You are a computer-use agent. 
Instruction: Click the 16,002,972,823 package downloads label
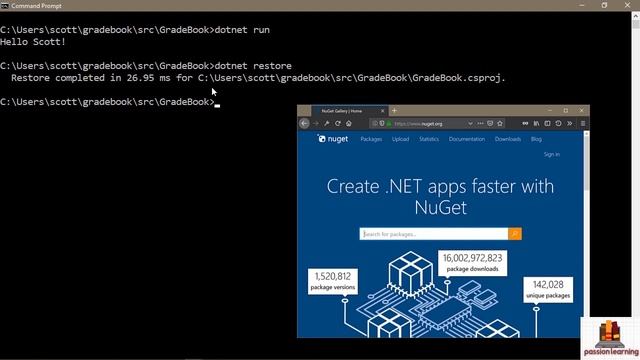click(472, 263)
